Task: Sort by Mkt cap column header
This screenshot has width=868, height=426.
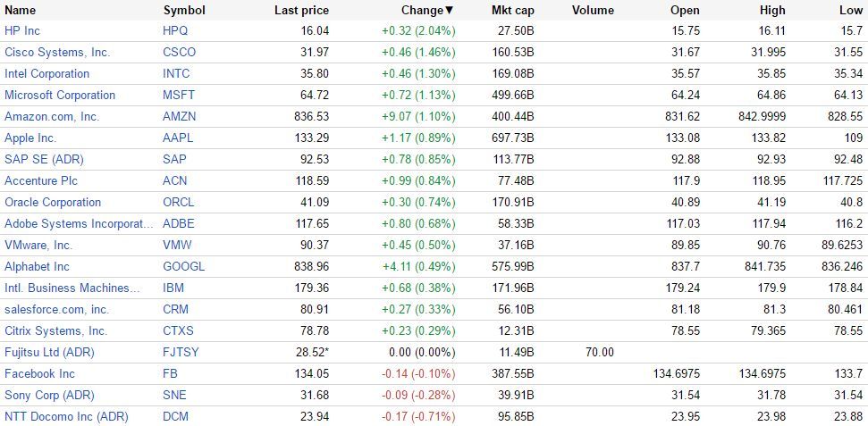Action: point(512,10)
